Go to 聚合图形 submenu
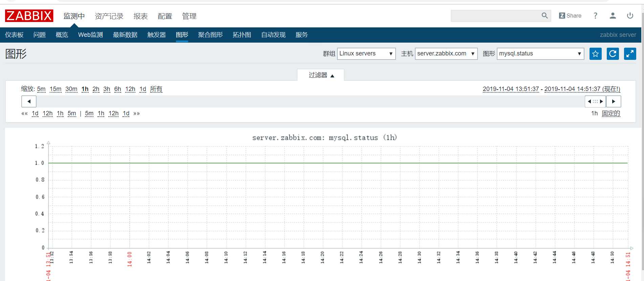644x281 pixels. (210, 35)
